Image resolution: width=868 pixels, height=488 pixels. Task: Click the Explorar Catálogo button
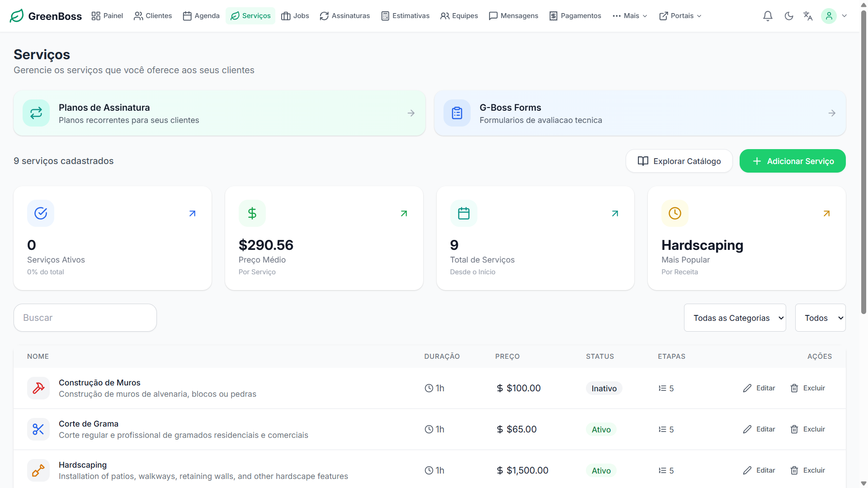coord(679,161)
